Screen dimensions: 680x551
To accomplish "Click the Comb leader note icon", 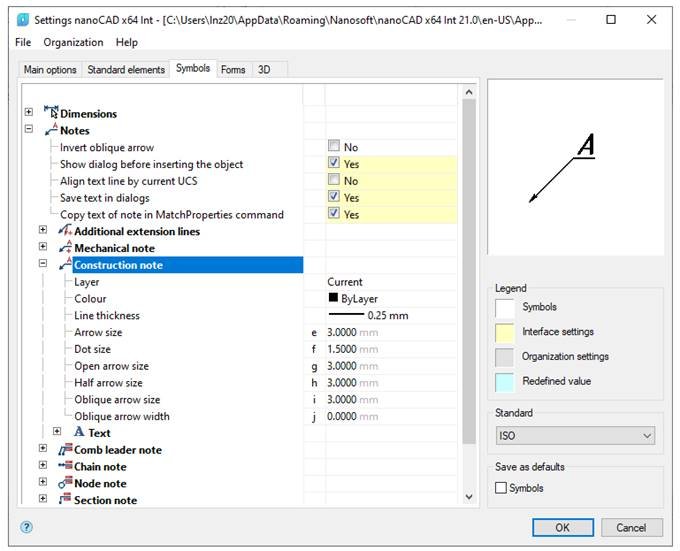I will tap(65, 449).
